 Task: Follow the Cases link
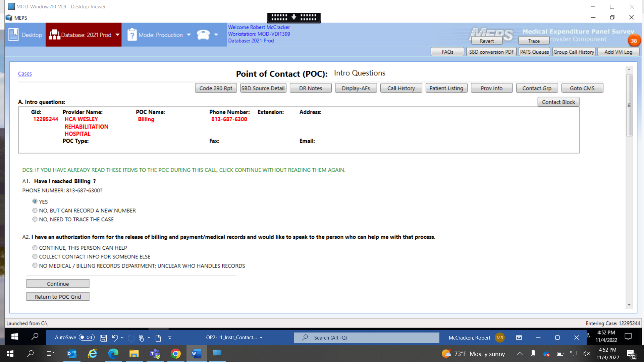(25, 74)
